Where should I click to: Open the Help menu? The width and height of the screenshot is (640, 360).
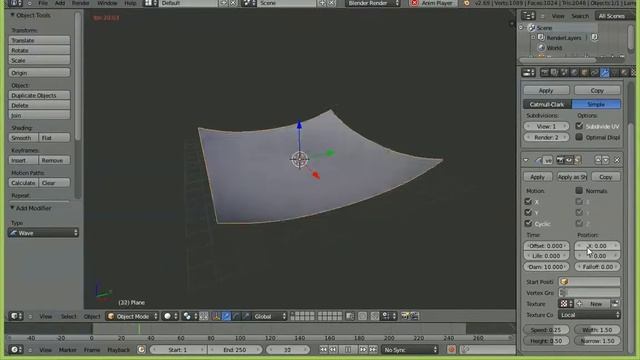(130, 3)
